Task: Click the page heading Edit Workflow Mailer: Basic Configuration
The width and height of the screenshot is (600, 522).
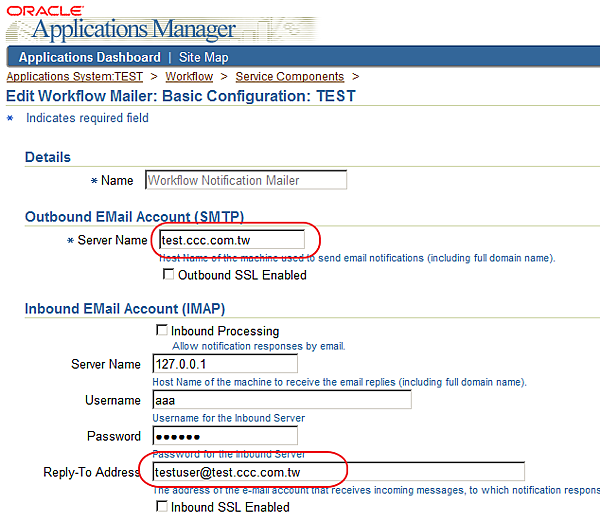Action: pos(181,96)
